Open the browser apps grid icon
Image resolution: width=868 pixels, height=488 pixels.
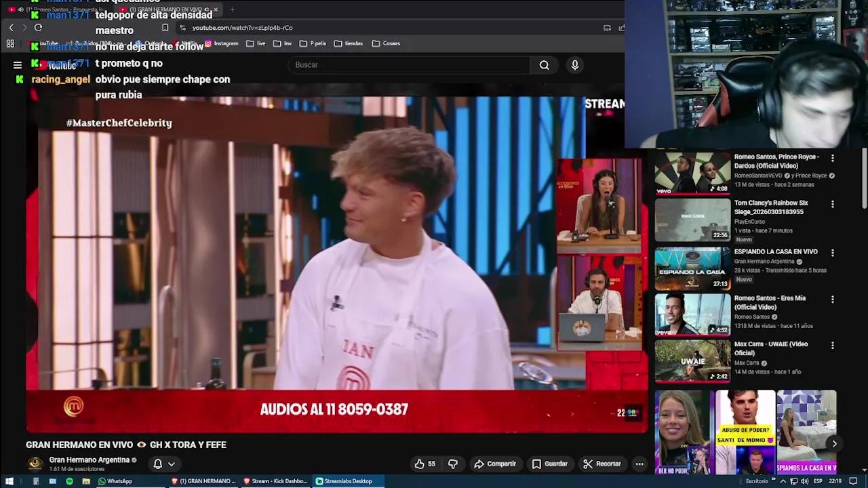(x=10, y=43)
